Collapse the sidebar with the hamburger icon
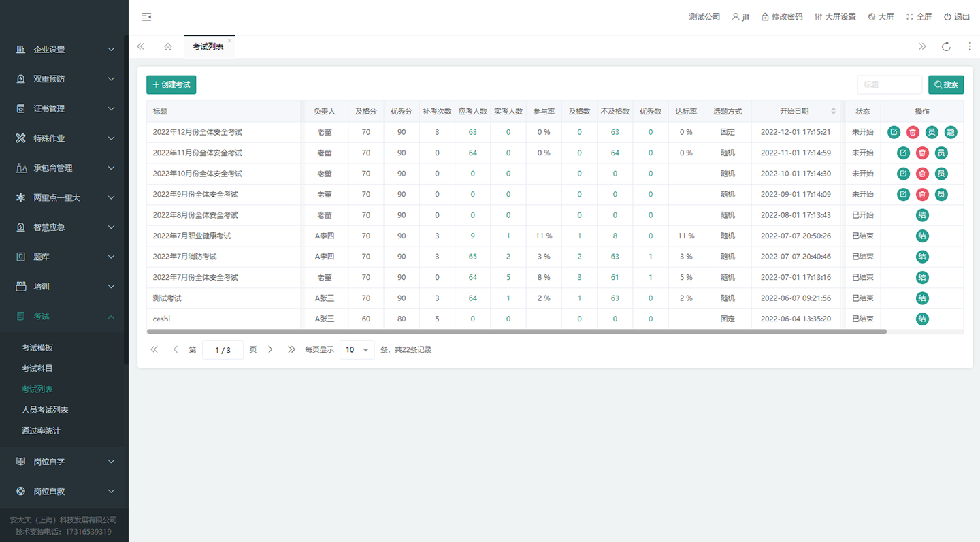 146,17
